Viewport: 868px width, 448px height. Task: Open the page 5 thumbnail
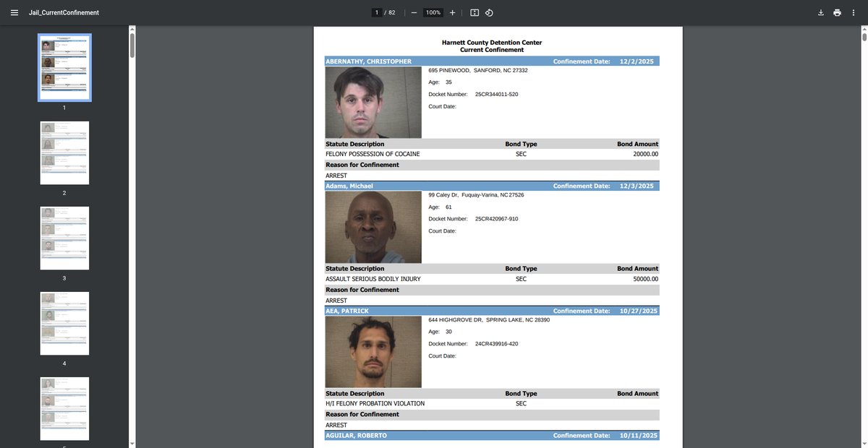(64, 408)
